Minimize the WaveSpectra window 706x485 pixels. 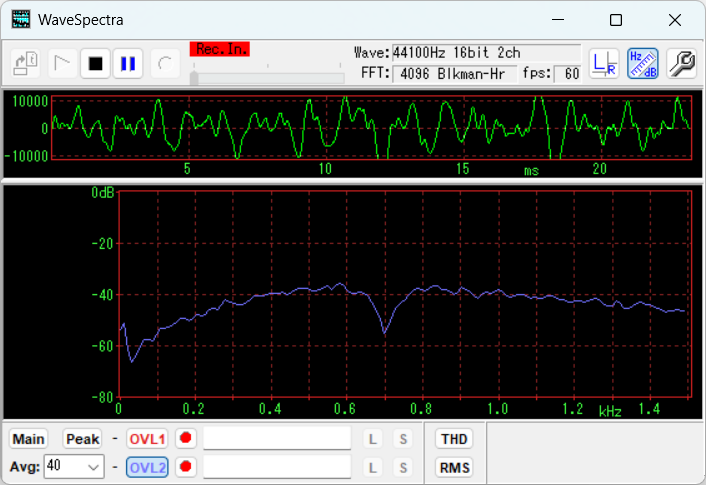558,20
